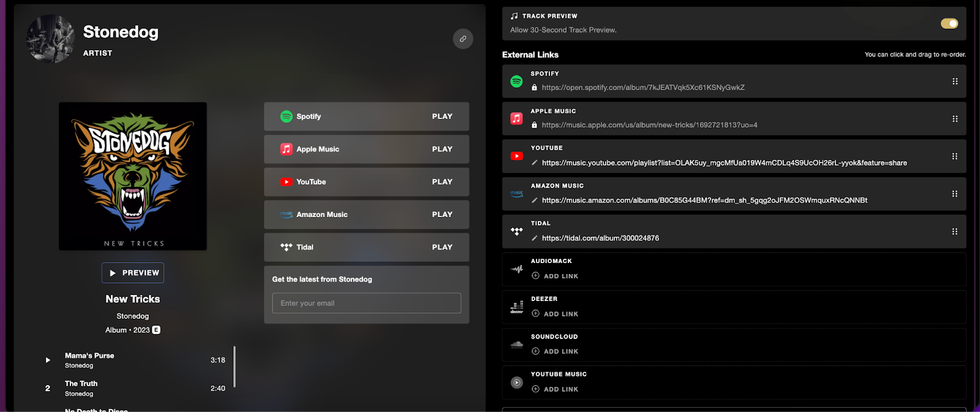Click the Amazon Music album URL field

[704, 200]
